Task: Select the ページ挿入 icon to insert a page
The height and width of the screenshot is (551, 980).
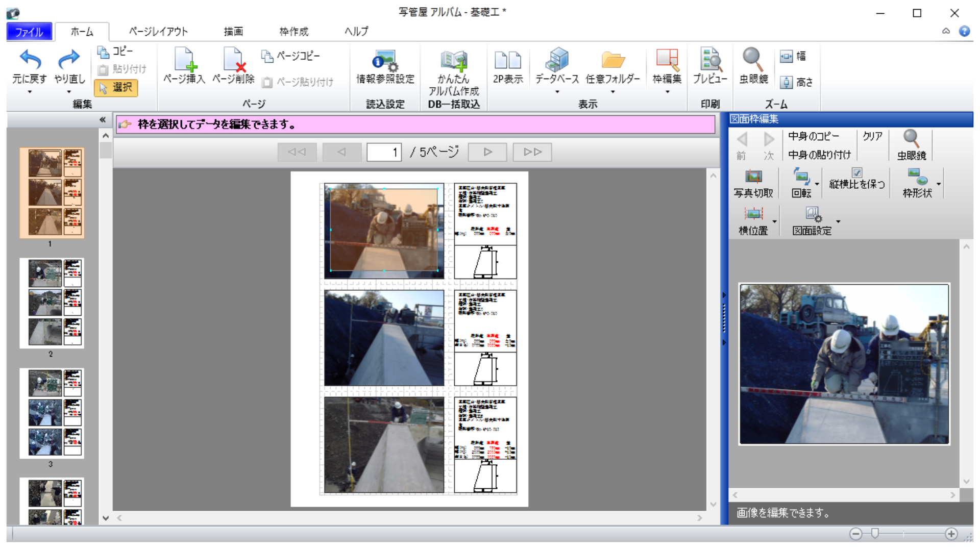Action: [183, 66]
